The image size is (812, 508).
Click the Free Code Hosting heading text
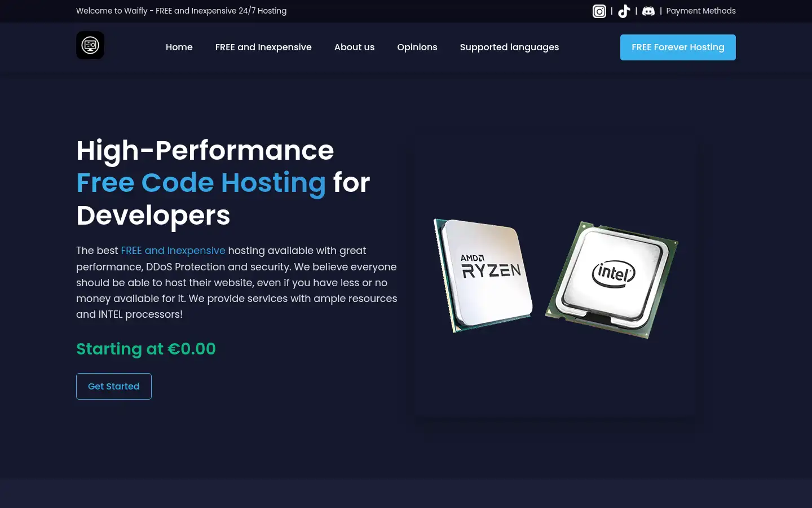(x=201, y=183)
